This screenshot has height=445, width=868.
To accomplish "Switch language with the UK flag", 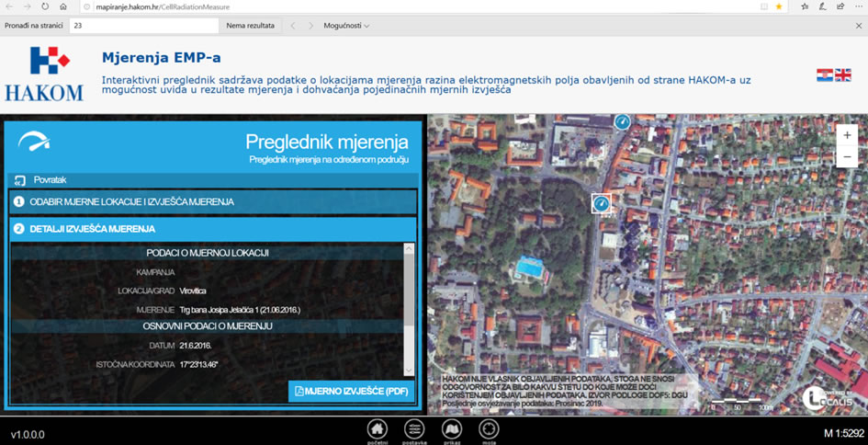I will [x=842, y=74].
